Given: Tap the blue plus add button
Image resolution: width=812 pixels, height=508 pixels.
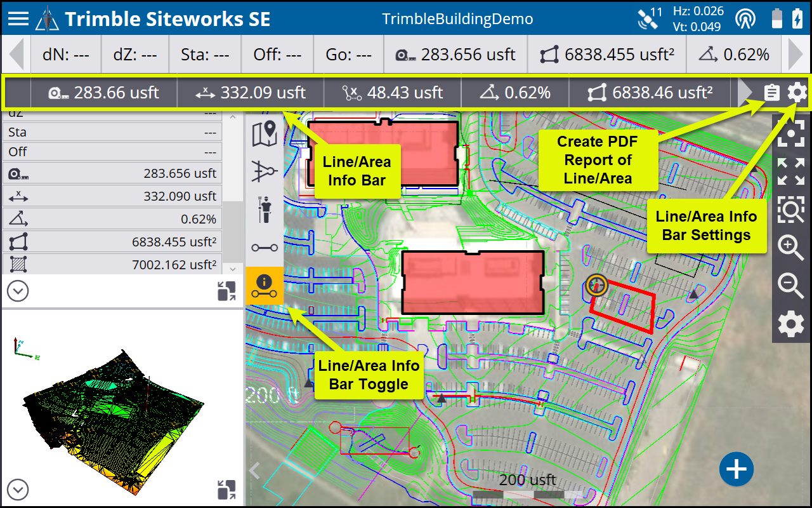Looking at the screenshot, I should click(x=737, y=470).
